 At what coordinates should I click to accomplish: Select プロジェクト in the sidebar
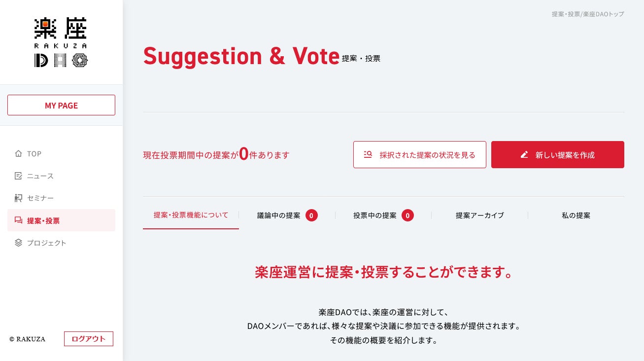(x=47, y=243)
